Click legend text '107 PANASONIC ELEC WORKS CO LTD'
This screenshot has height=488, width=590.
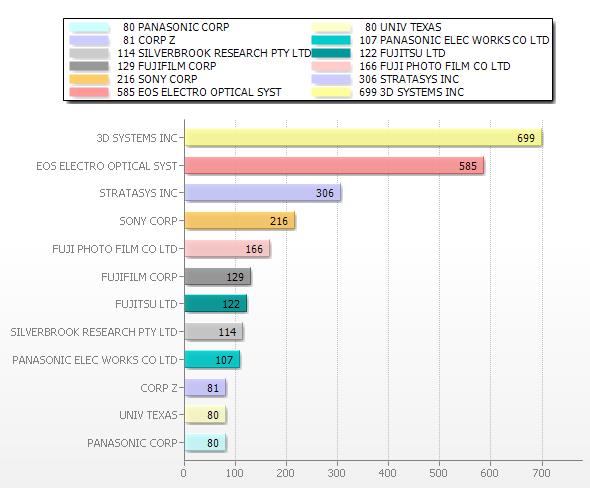pos(455,40)
